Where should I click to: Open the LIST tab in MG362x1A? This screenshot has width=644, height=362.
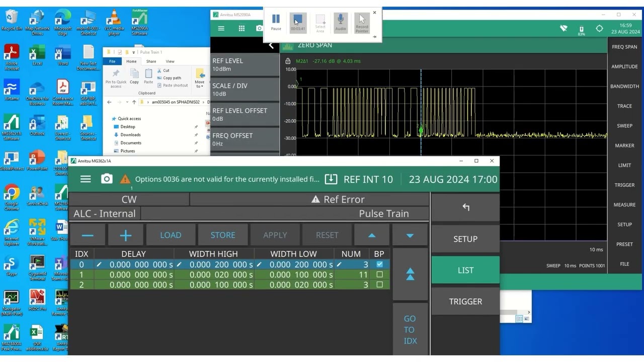pyautogui.click(x=465, y=270)
